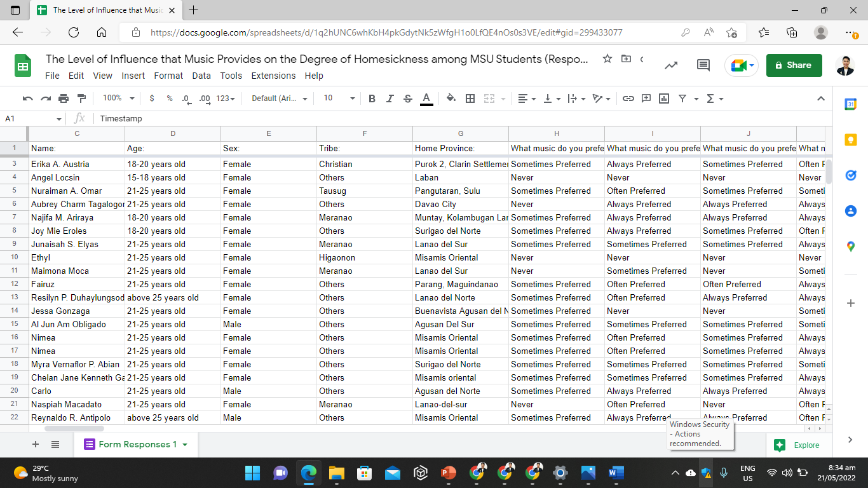The height and width of the screenshot is (488, 868).
Task: Open Google Keep in the side panel
Action: tap(851, 140)
